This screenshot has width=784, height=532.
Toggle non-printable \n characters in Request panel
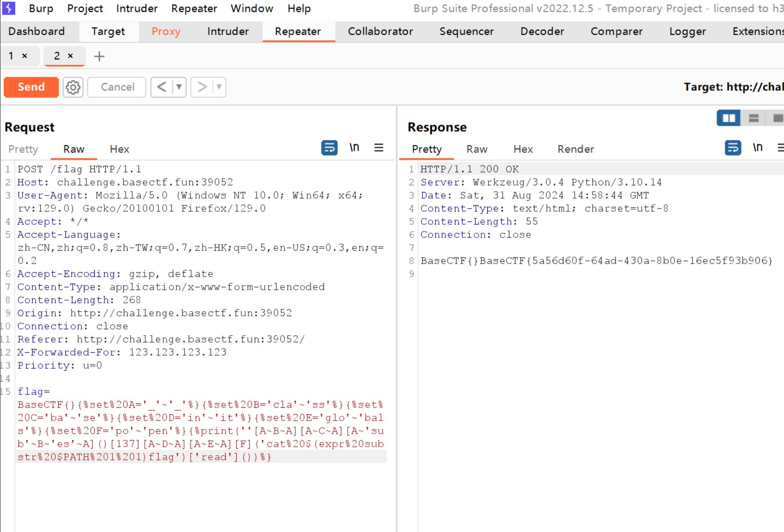[354, 148]
